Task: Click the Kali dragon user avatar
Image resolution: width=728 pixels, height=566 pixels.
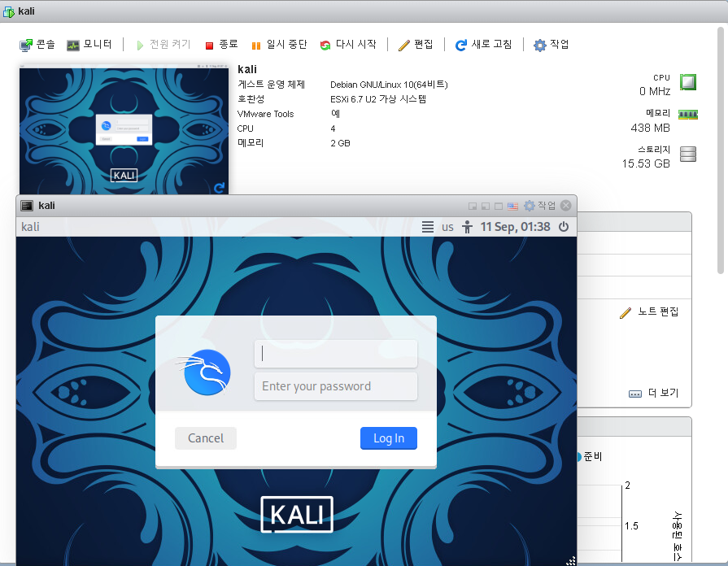Action: pyautogui.click(x=204, y=372)
